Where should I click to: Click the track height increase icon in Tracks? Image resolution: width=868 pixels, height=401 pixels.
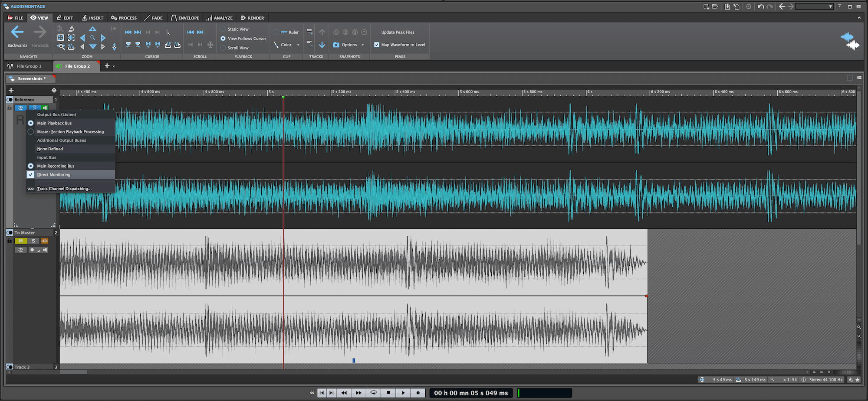tap(309, 32)
